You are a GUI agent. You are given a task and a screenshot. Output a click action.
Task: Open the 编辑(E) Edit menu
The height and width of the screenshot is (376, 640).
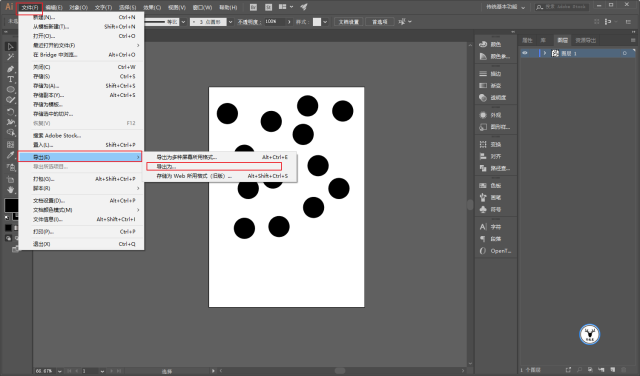click(54, 7)
